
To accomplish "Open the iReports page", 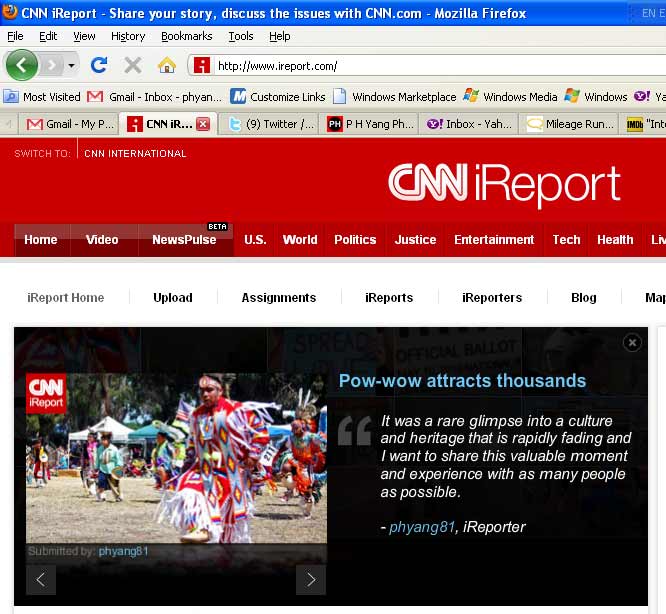I will coord(389,297).
